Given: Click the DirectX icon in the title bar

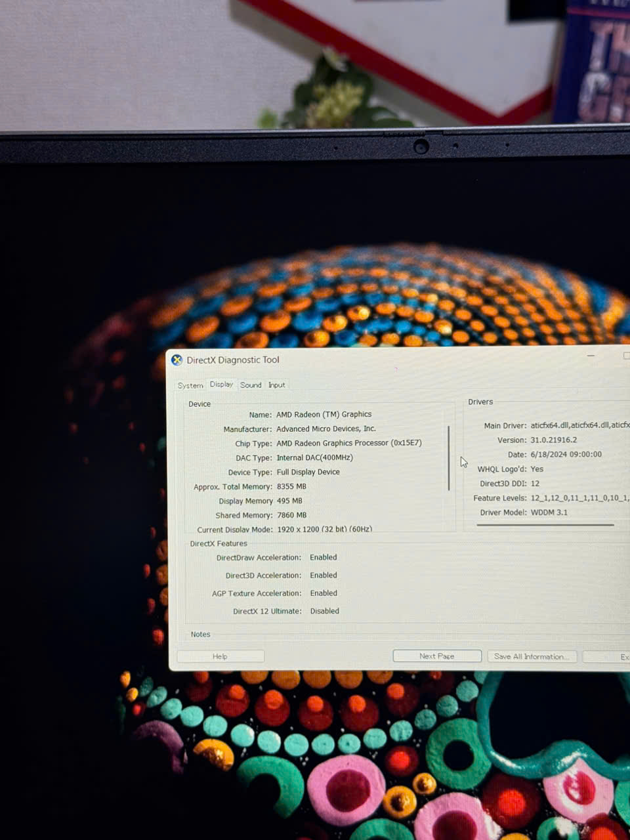Looking at the screenshot, I should tap(177, 360).
